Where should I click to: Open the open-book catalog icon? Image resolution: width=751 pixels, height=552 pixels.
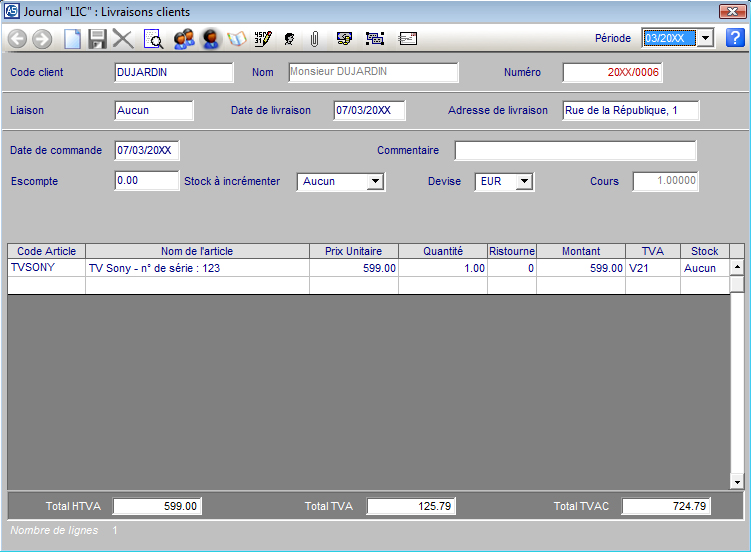click(237, 39)
